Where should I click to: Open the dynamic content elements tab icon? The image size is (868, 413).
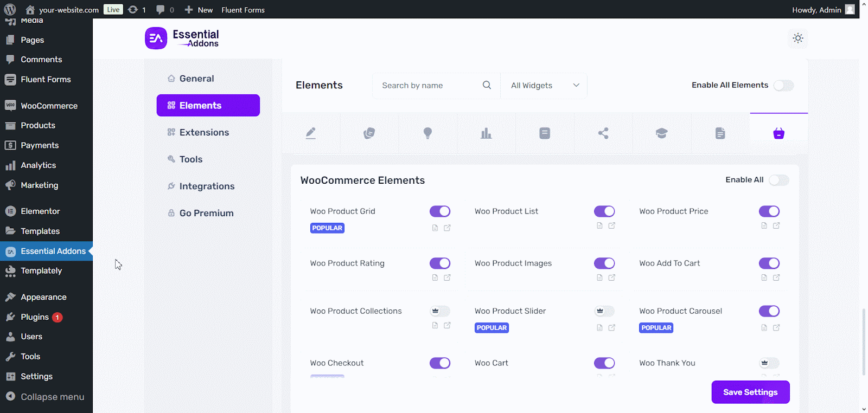pyautogui.click(x=369, y=133)
